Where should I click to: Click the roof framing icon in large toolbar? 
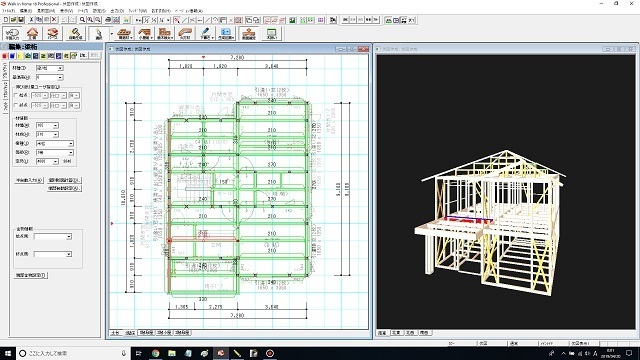144,33
